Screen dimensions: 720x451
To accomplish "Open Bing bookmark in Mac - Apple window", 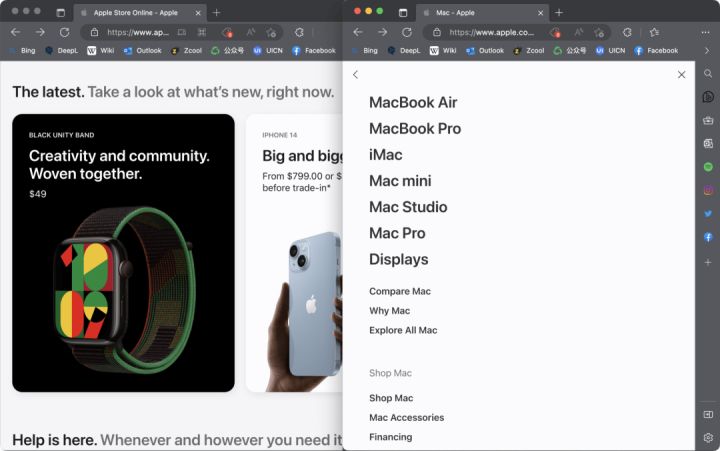I will click(x=365, y=51).
